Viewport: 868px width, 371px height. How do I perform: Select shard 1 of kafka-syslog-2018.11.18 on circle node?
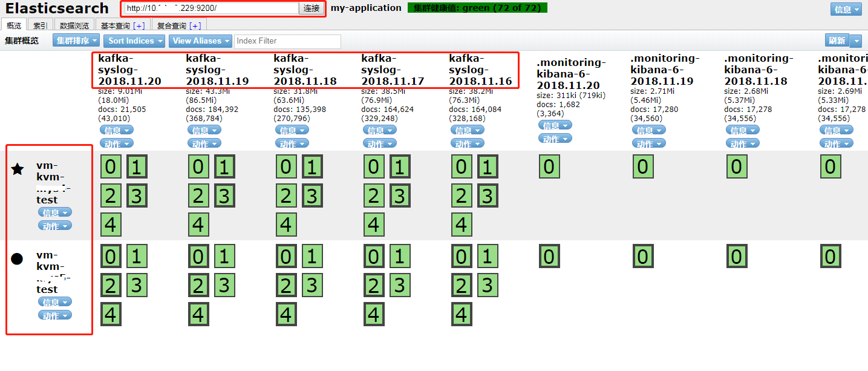point(312,257)
